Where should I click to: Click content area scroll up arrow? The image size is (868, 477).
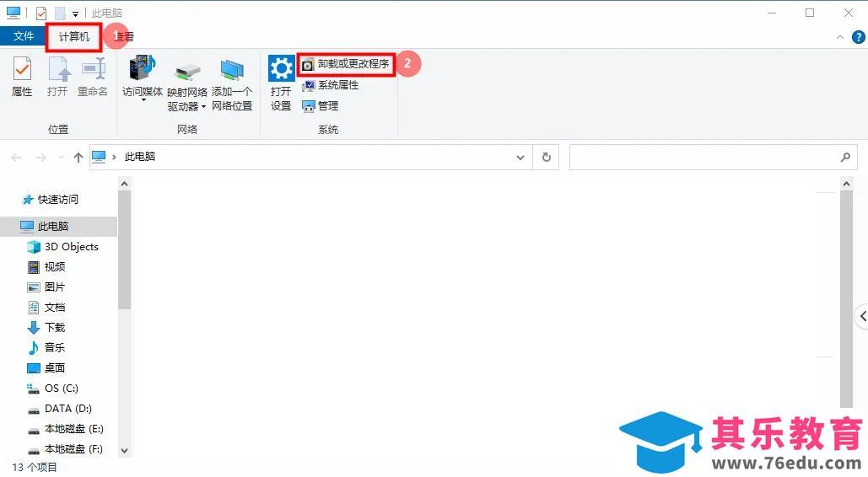tap(846, 184)
